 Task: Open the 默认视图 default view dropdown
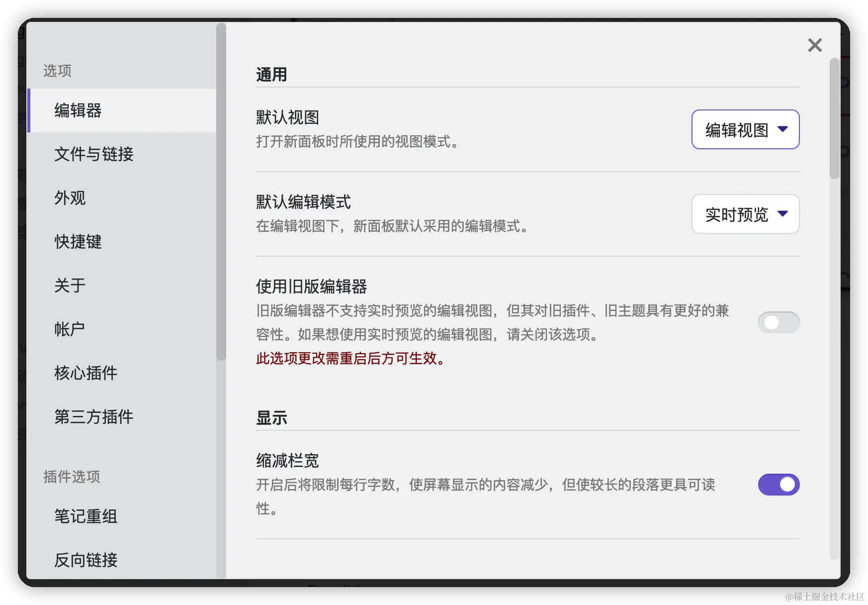pyautogui.click(x=745, y=130)
